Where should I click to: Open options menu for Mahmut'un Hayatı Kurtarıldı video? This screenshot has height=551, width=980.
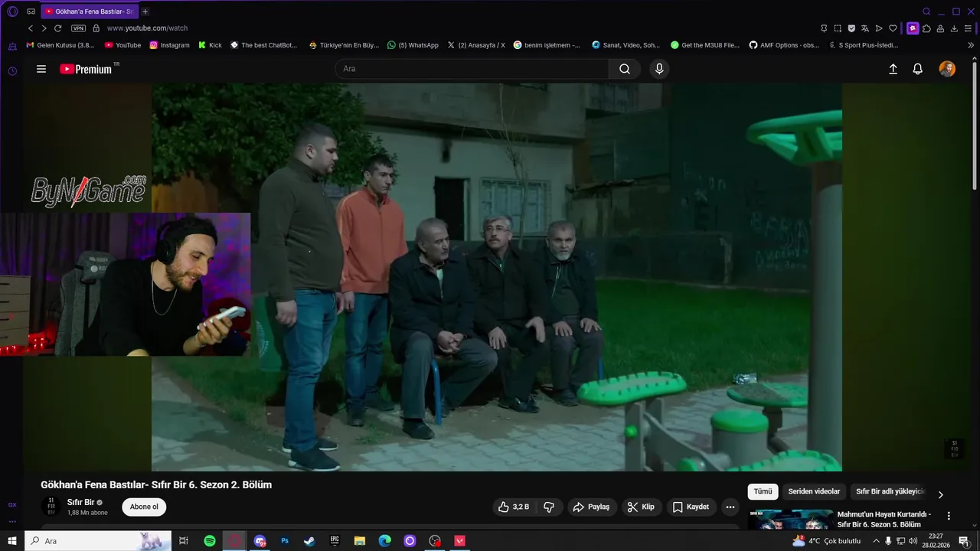tap(949, 516)
